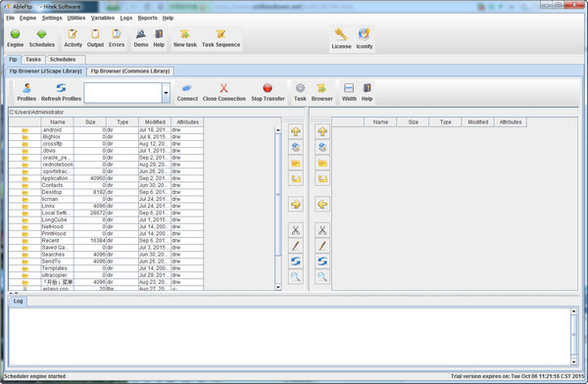
Task: Open Help in the main toolbar
Action: pos(159,38)
